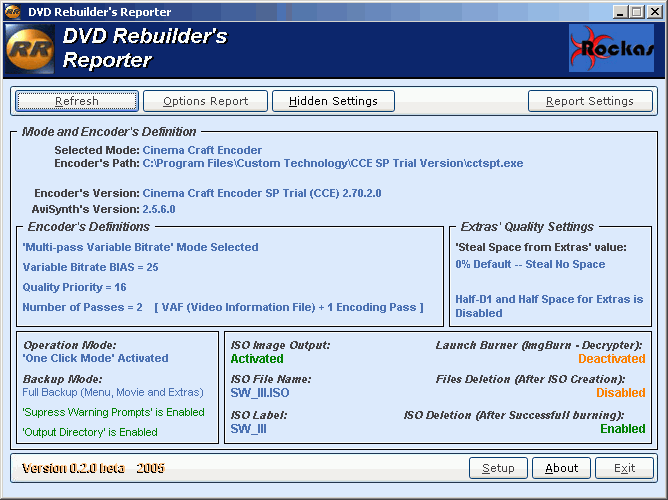The image size is (668, 500).
Task: Open the Options Report
Action: point(205,101)
